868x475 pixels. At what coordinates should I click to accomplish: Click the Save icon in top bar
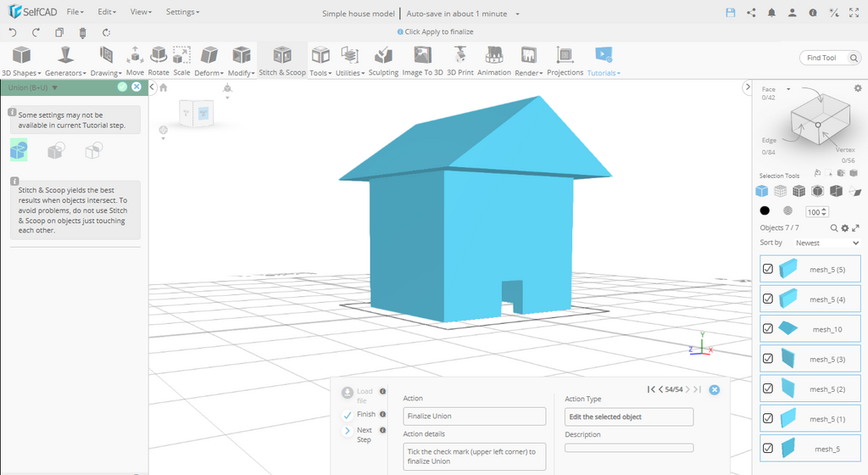pos(731,13)
